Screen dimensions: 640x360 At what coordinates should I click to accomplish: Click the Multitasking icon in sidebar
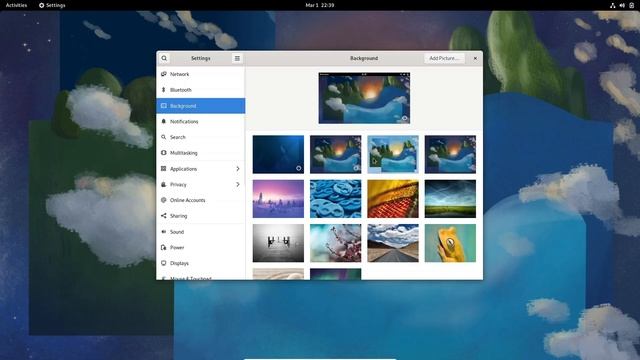tap(164, 153)
